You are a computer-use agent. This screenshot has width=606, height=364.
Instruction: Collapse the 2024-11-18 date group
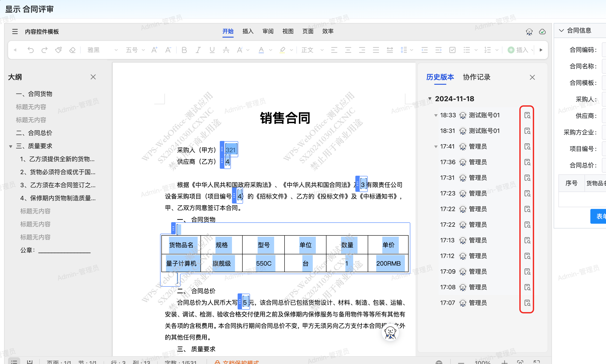430,99
